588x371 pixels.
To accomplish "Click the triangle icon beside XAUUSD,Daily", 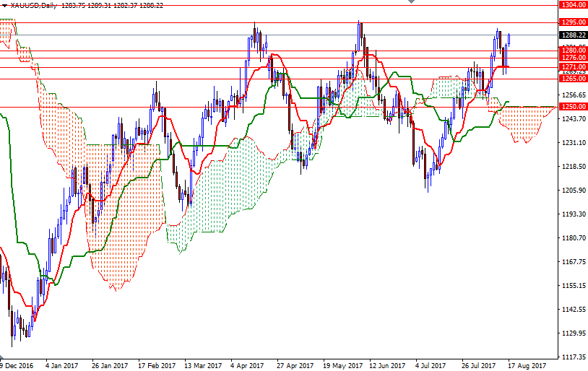I will click(4, 4).
